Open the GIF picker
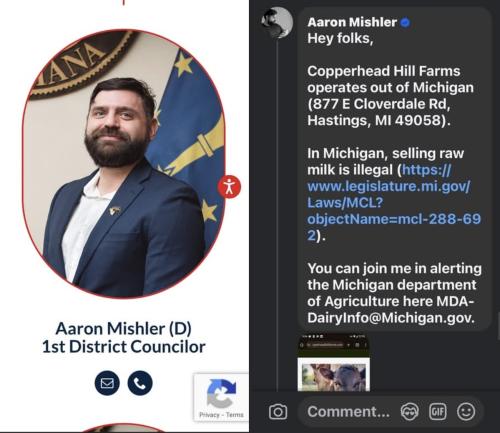The height and width of the screenshot is (433, 500). coord(438,412)
